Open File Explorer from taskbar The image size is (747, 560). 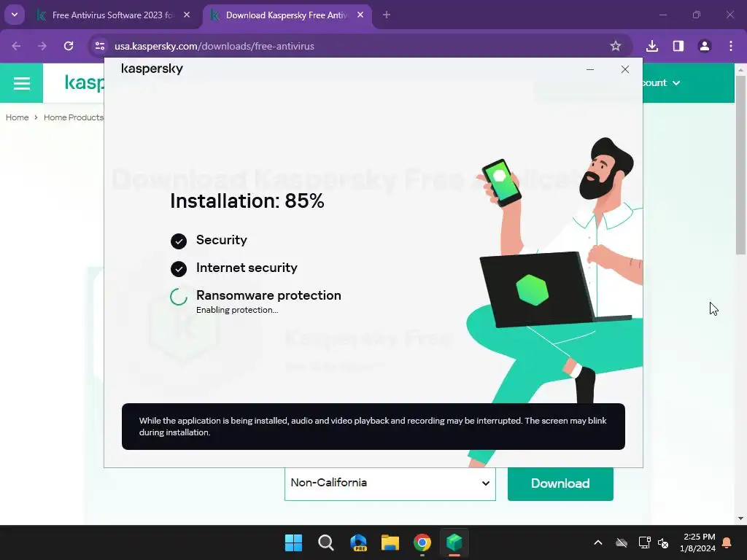[x=390, y=542]
